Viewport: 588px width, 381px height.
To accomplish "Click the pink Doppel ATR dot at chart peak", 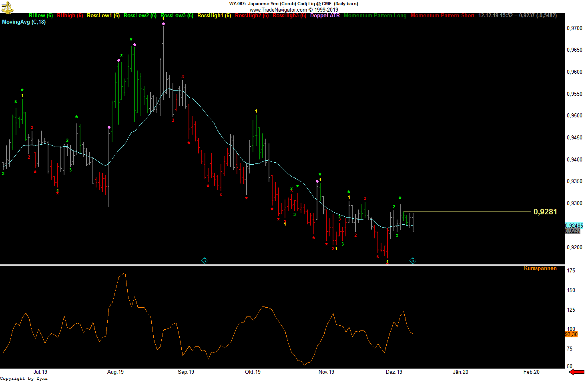I will (x=163, y=24).
